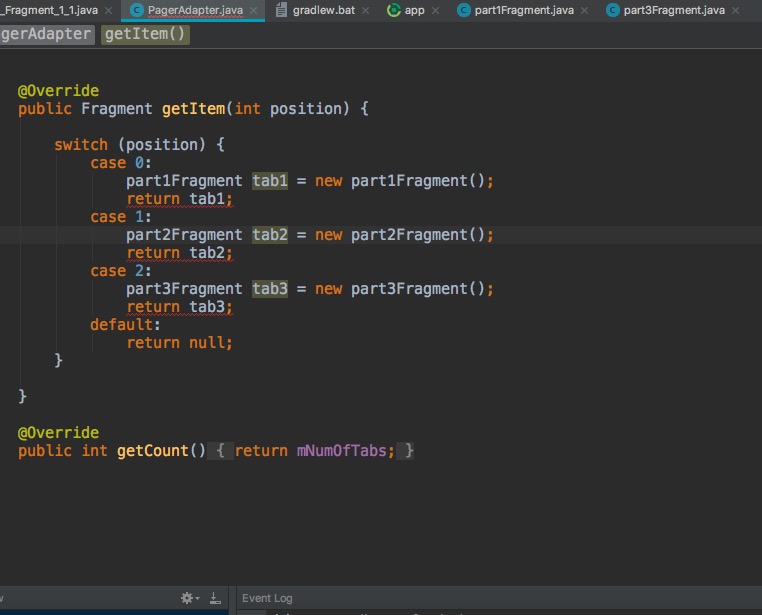Select the gerAdapter breadcrumb
762x615 pixels.
46,34
